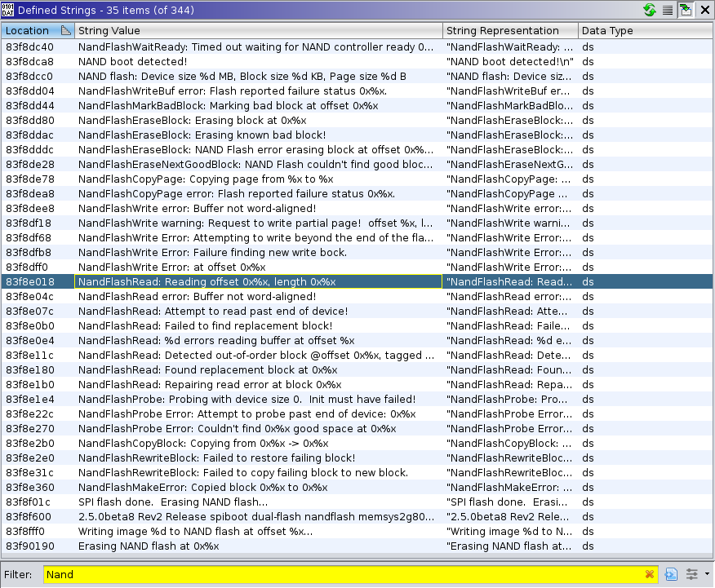This screenshot has height=588, width=715.
Task: Select location 83f8df68 row
Action: coord(357,238)
